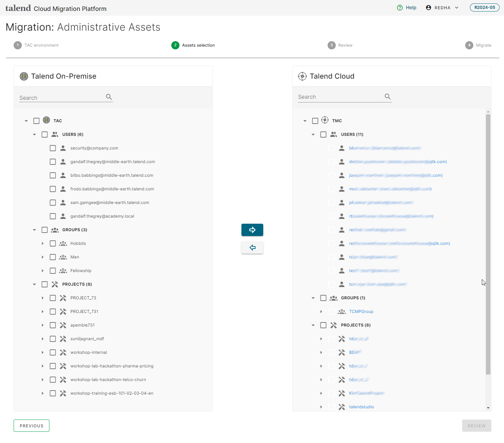Viewport: 504px width, 443px height.
Task: Go to step 3 Review
Action: coord(340,45)
